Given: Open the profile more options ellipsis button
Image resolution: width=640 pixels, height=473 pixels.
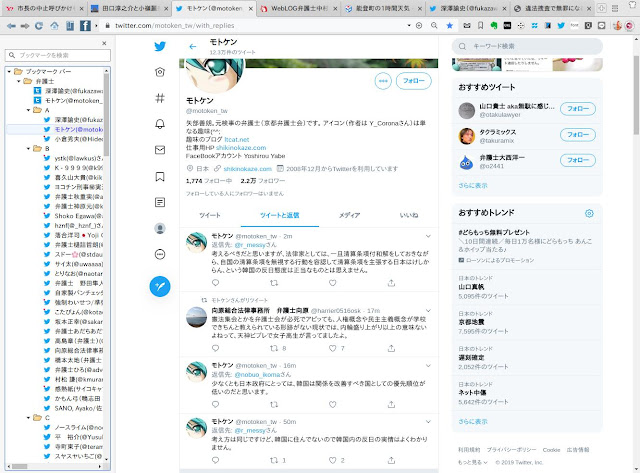Looking at the screenshot, I should (x=383, y=81).
